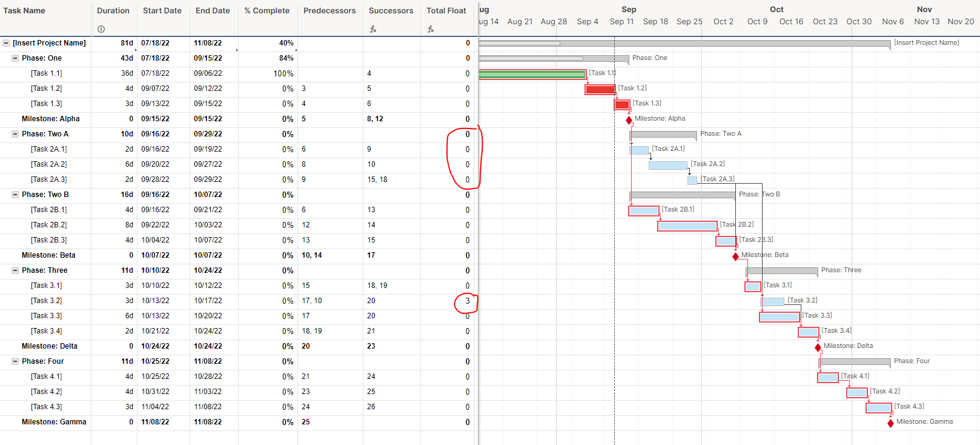Select the Milestone: Delta diamond on Gantt

[x=818, y=347]
